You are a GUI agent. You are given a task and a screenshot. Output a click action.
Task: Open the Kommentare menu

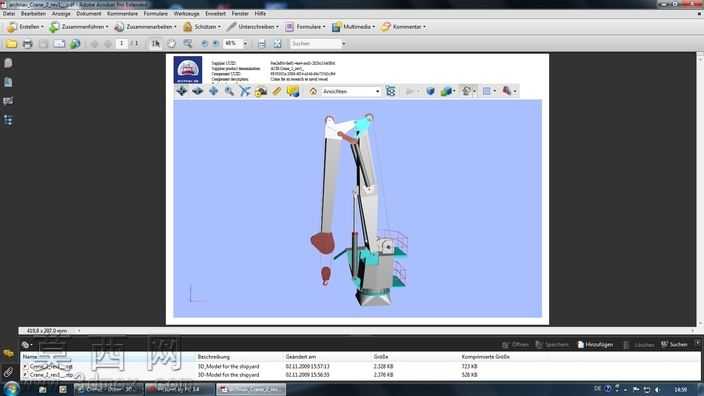coord(123,14)
